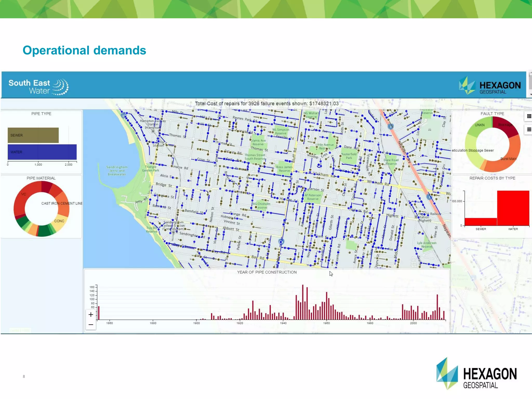This screenshot has width=532, height=399.
Task: Click the South East Water logo
Action: [x=38, y=87]
